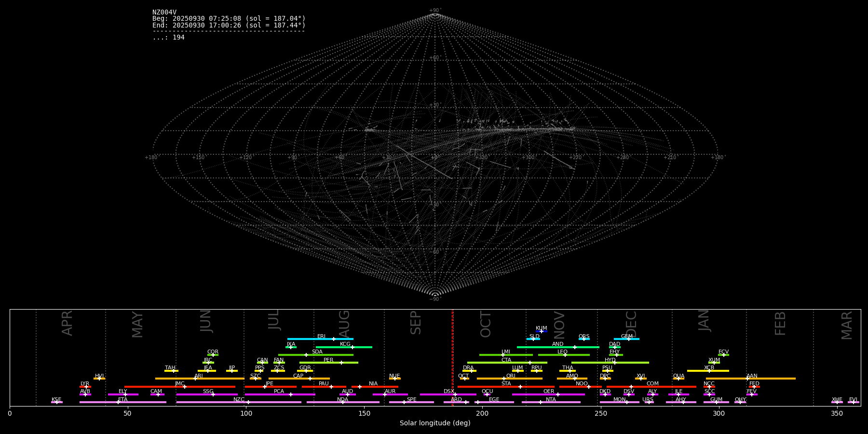Click the AND green activity bar
Image resolution: width=868 pixels, height=434 pixels.
click(558, 347)
